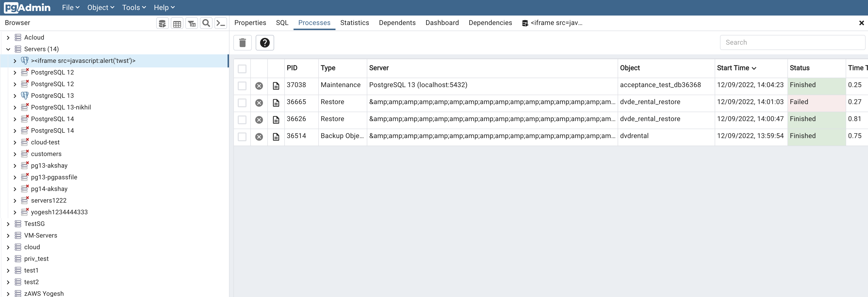View details of Maintenance process 37038
Screen dimensions: 868x297
click(x=276, y=86)
